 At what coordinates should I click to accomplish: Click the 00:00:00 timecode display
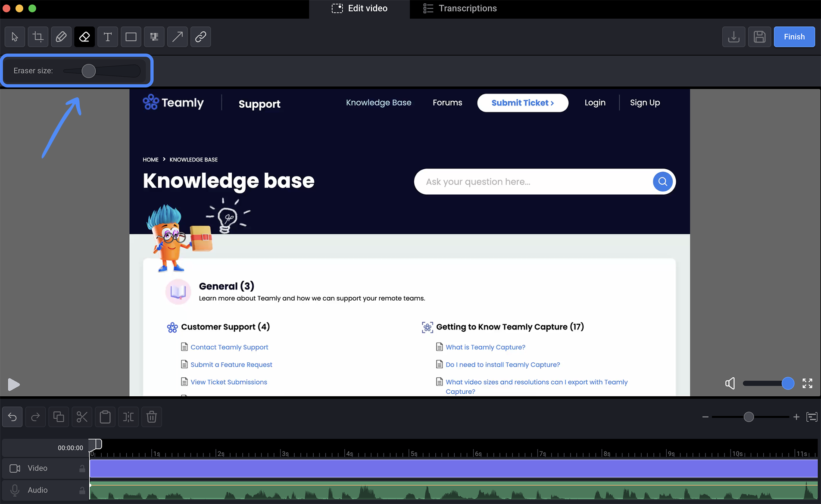[70, 448]
